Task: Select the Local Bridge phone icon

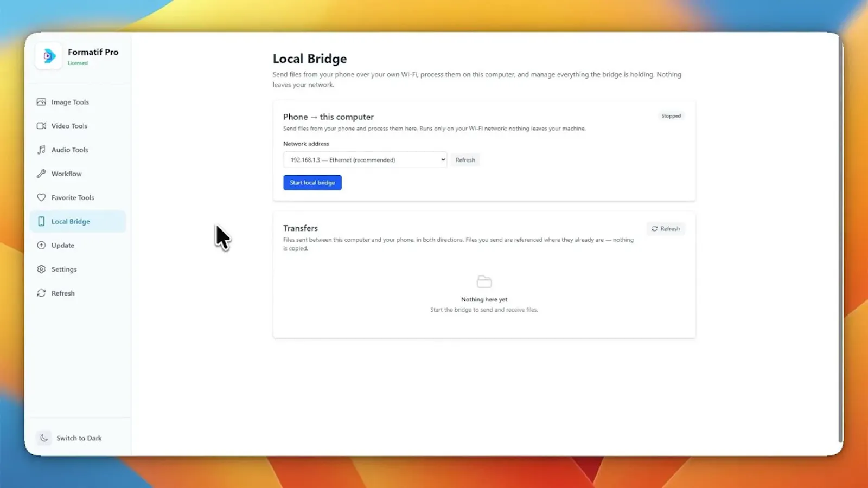Action: point(41,221)
